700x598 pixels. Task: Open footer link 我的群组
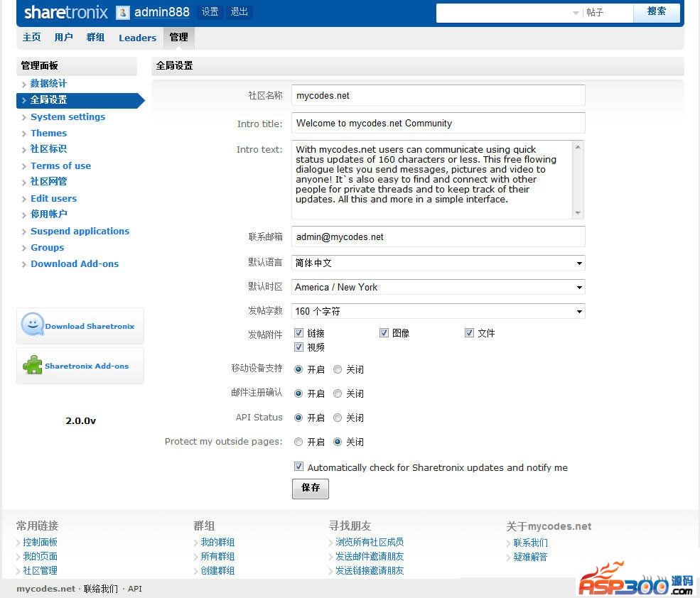217,542
